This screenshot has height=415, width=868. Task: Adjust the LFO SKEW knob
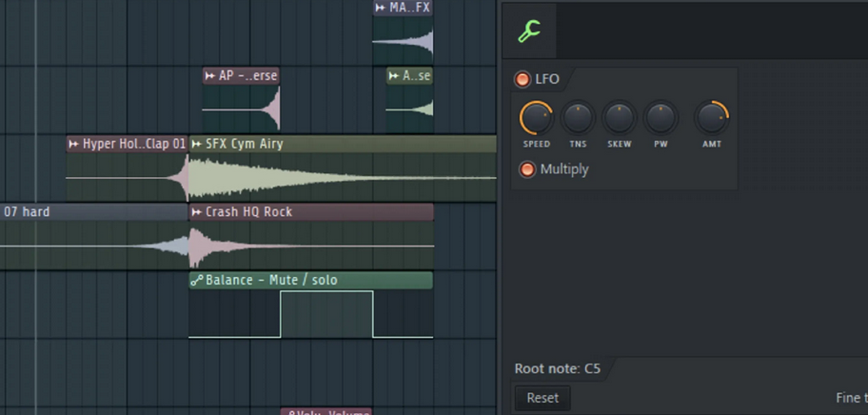(x=619, y=118)
